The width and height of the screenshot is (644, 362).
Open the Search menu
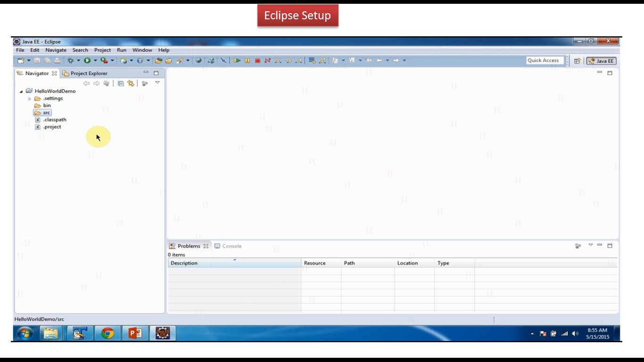(x=80, y=50)
